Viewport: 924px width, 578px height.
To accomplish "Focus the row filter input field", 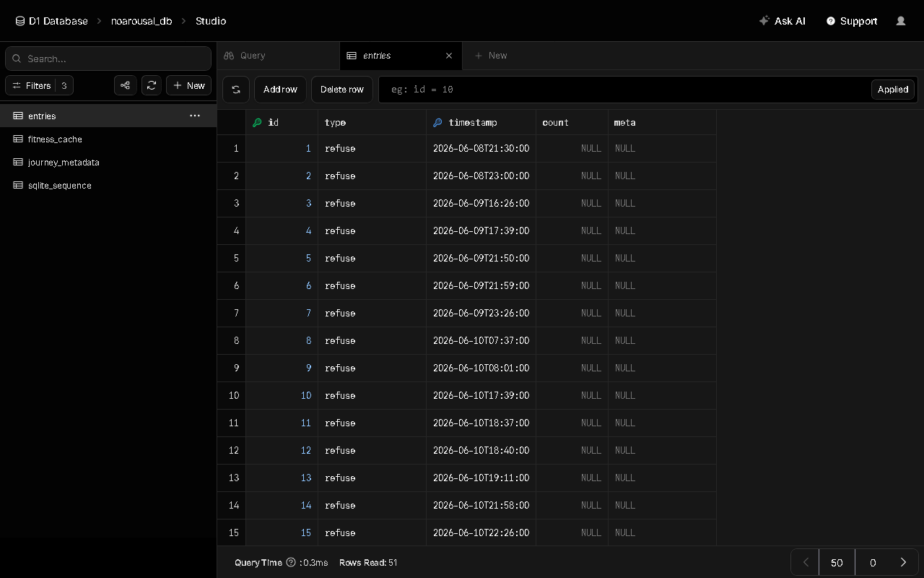I will 624,90.
